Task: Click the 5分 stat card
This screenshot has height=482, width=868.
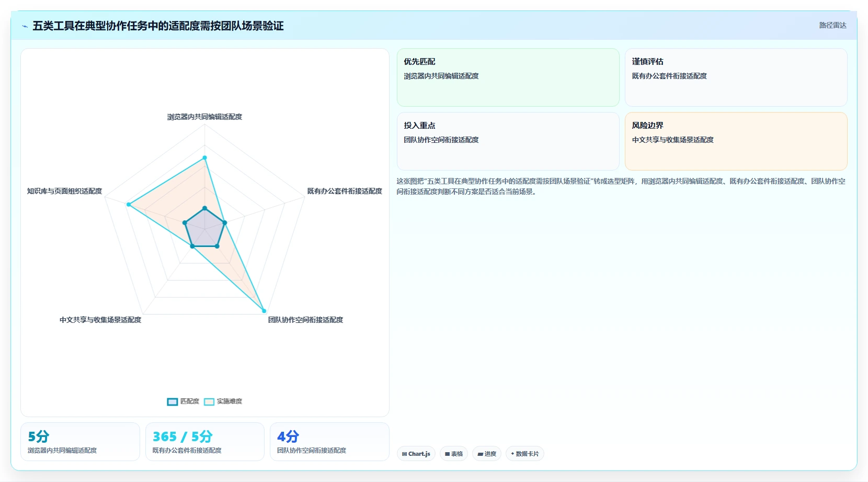Action: tap(80, 442)
